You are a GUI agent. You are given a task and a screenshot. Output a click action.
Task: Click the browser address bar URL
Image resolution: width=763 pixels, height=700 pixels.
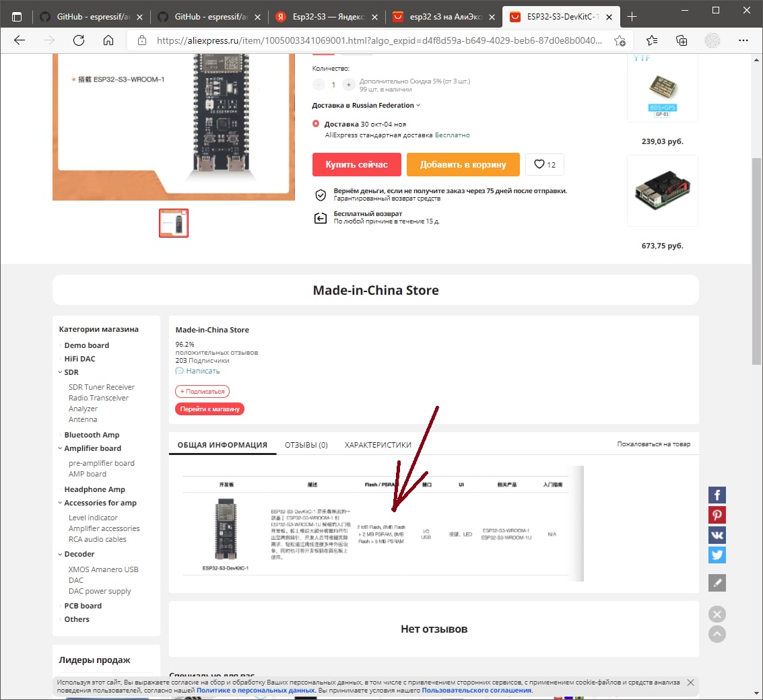[379, 40]
